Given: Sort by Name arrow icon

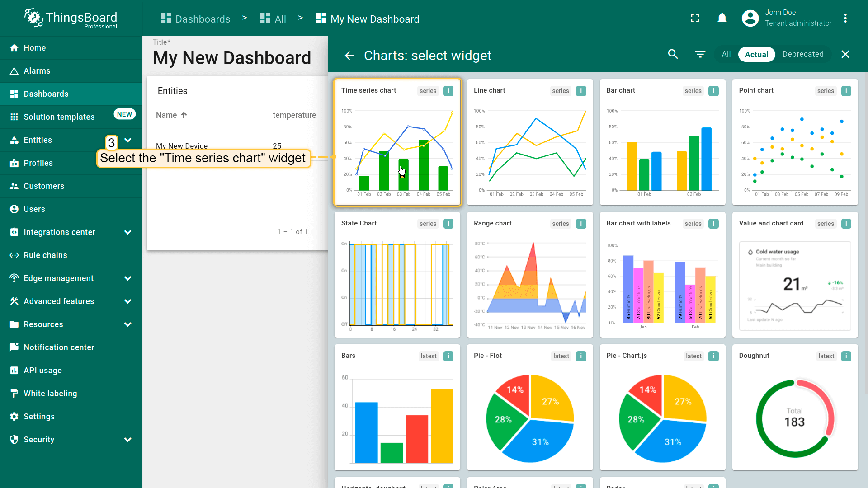Looking at the screenshot, I should click(x=184, y=115).
